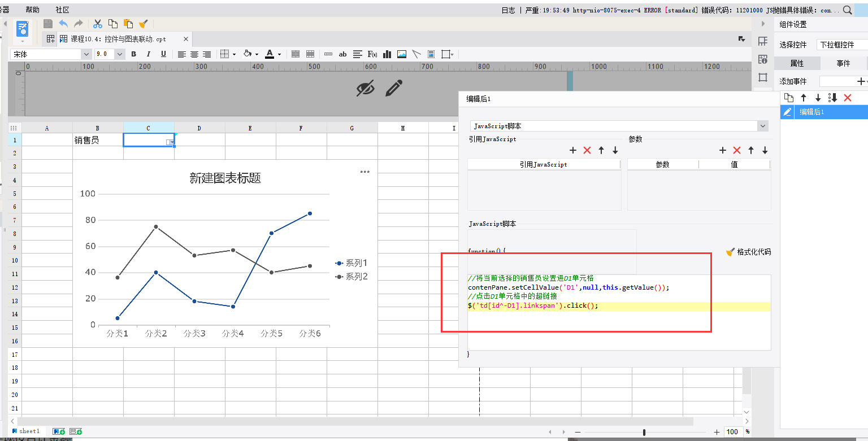Move referenced JavaScript up

pyautogui.click(x=601, y=150)
